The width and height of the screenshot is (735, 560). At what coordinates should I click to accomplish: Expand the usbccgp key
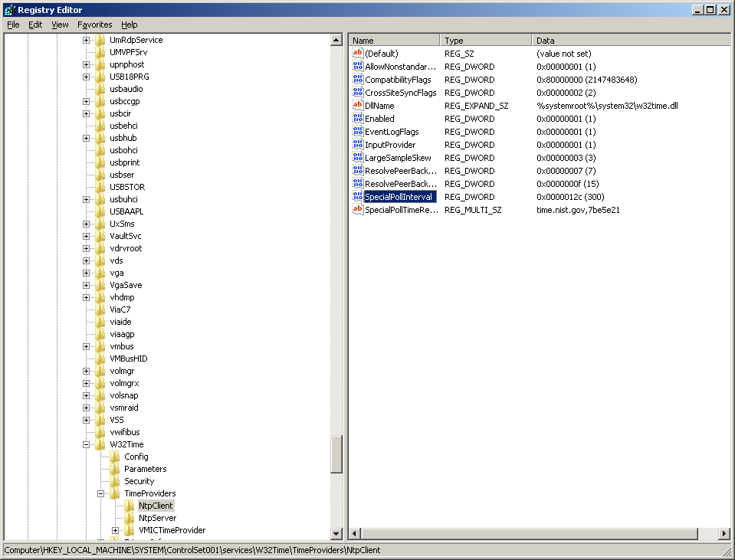click(87, 101)
